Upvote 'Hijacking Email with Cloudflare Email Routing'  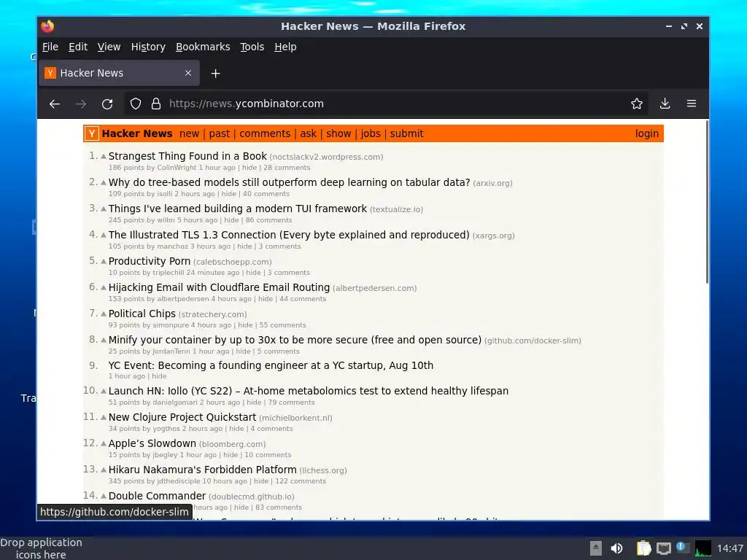coord(104,287)
